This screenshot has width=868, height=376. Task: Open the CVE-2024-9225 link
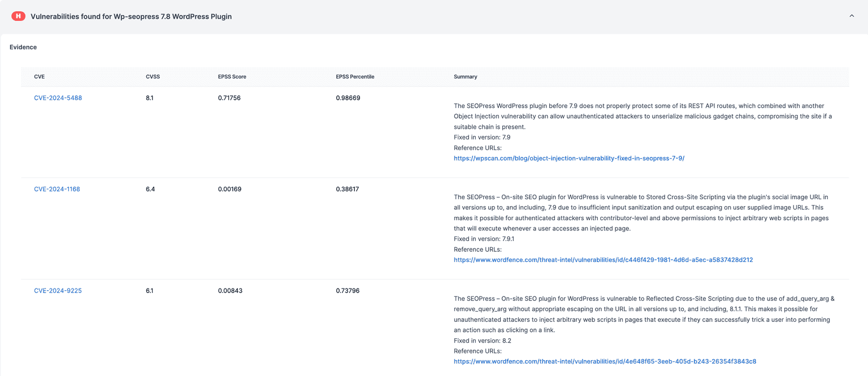[x=58, y=290]
